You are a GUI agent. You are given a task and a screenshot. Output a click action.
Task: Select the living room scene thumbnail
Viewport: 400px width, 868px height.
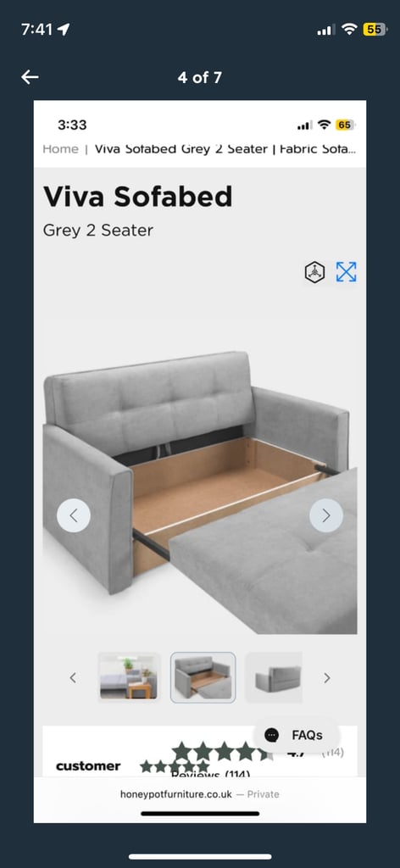click(129, 677)
